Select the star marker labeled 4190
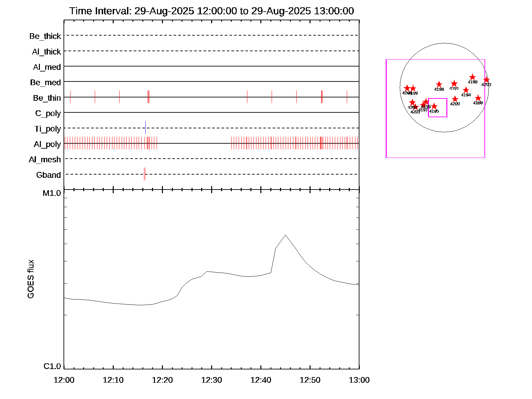 tap(472, 77)
